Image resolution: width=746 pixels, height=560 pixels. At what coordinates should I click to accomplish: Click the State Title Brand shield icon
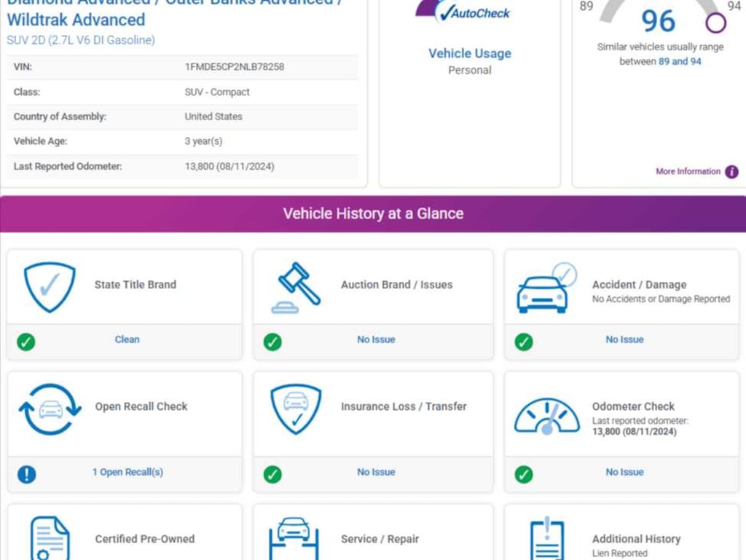tap(50, 287)
